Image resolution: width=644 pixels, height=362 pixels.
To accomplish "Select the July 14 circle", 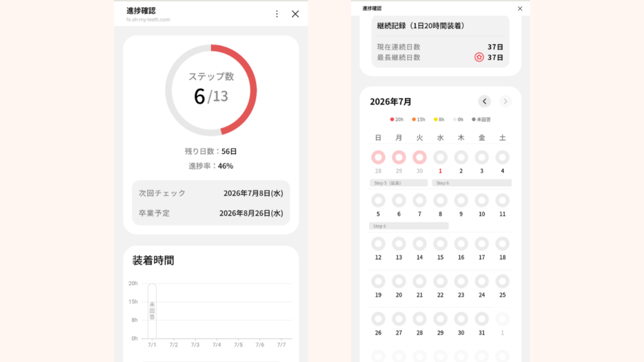I will [x=419, y=244].
